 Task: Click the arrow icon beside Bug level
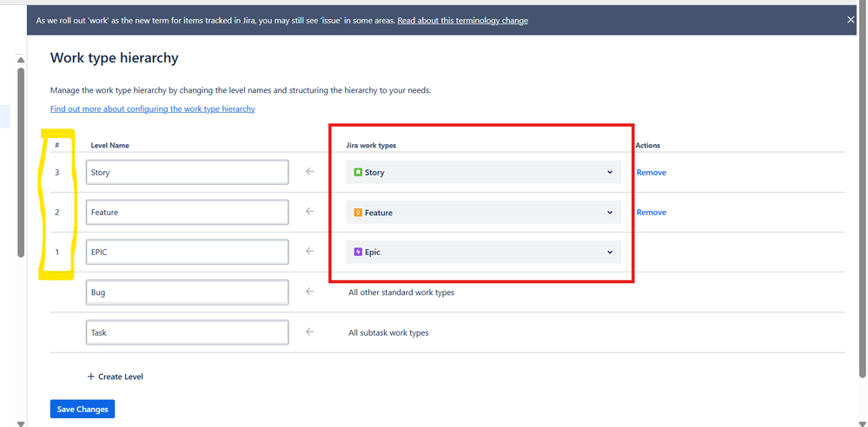click(310, 292)
